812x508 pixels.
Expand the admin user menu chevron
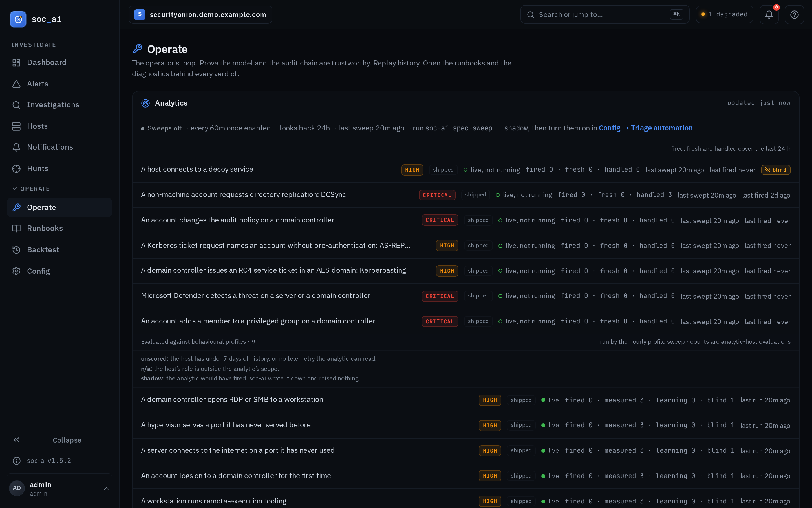pos(106,489)
